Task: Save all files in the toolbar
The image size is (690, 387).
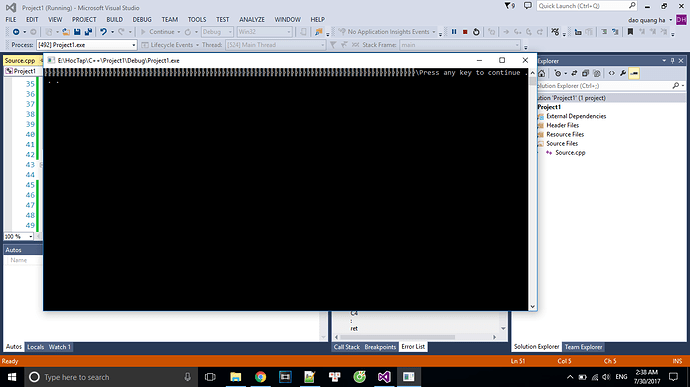Action: point(88,32)
